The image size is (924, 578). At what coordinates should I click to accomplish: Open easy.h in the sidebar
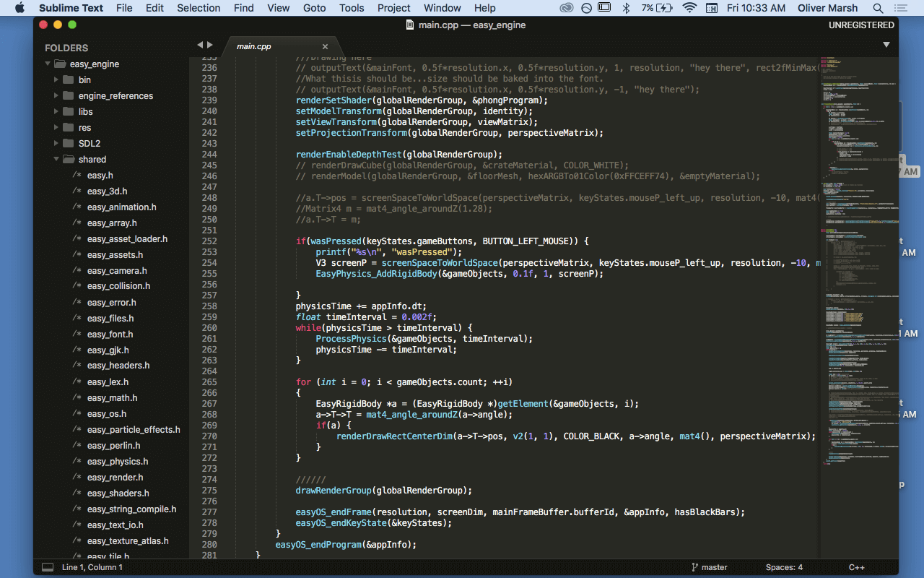coord(100,175)
